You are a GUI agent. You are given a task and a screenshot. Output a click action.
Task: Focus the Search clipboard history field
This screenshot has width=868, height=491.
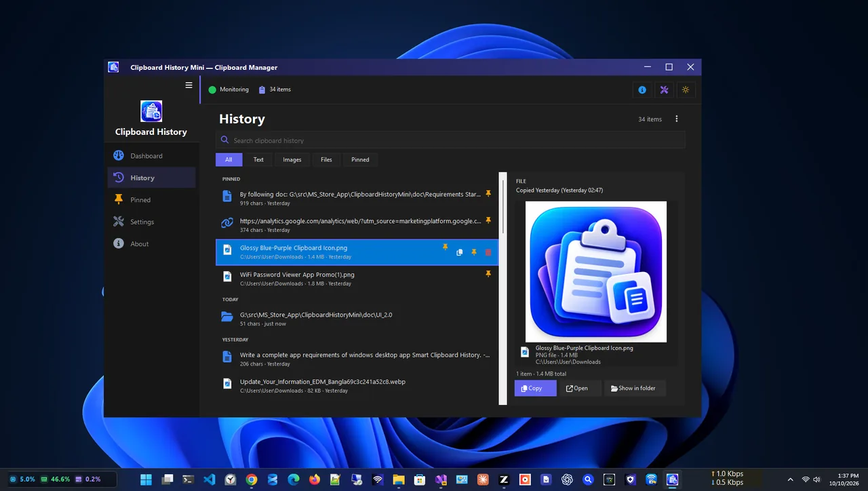tap(450, 140)
